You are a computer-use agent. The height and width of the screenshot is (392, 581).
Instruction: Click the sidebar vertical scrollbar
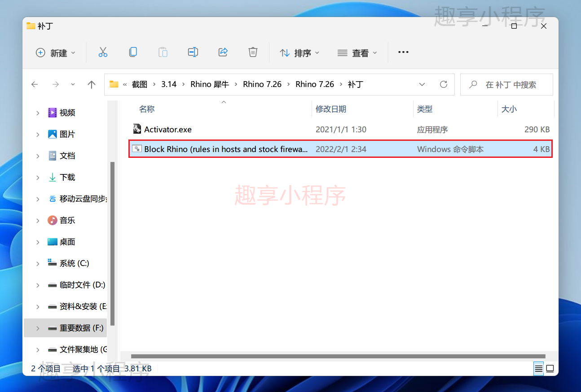click(112, 244)
